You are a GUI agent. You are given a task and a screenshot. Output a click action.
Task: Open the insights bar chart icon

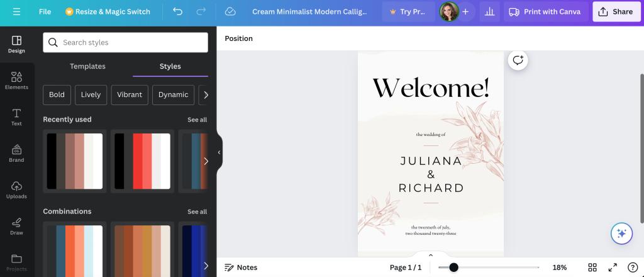tap(489, 11)
